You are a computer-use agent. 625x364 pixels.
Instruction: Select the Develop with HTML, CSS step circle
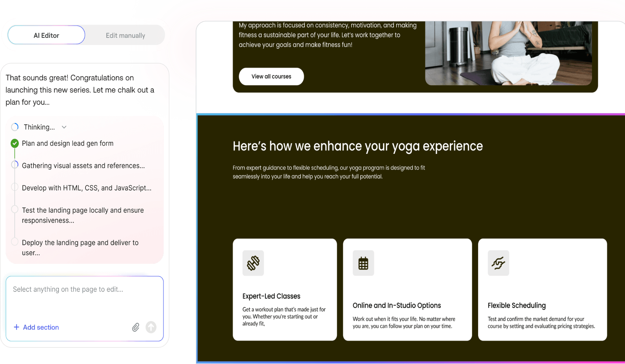coord(15,187)
